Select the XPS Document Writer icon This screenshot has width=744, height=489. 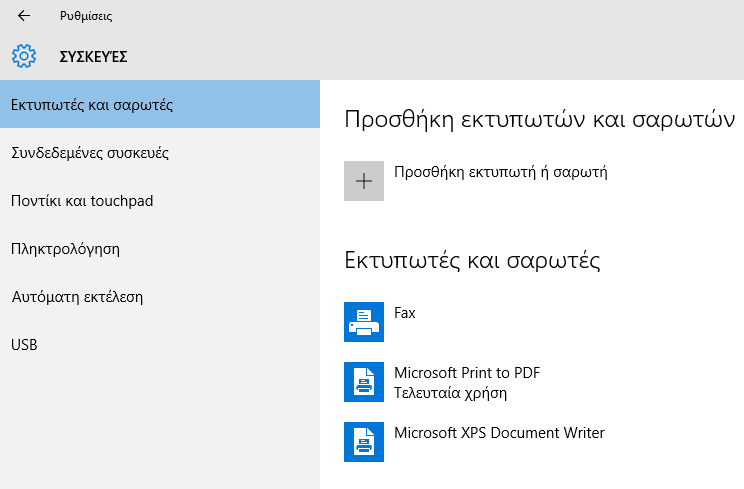click(x=364, y=442)
